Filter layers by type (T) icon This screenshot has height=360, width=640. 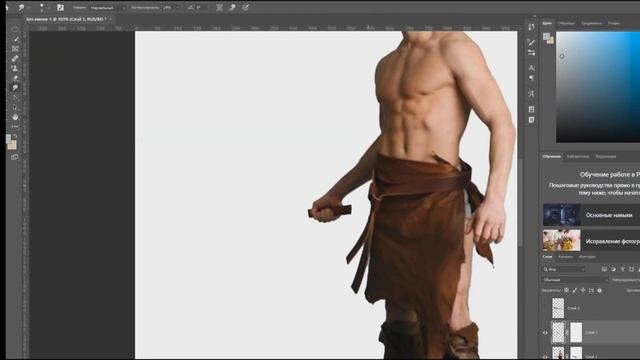622,269
